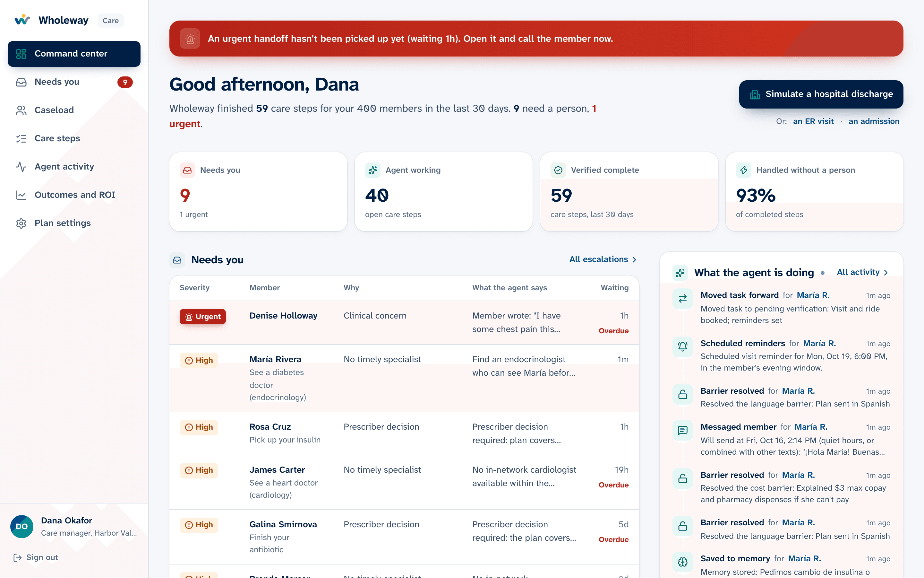Open the urgent handoff alert banner
Viewport: 924px width, 578px height.
point(536,39)
